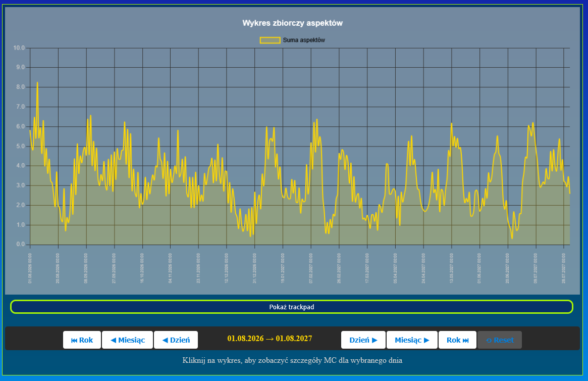Click the 2.0 y-axis label
Screen dimensions: 588x381
tap(20, 205)
